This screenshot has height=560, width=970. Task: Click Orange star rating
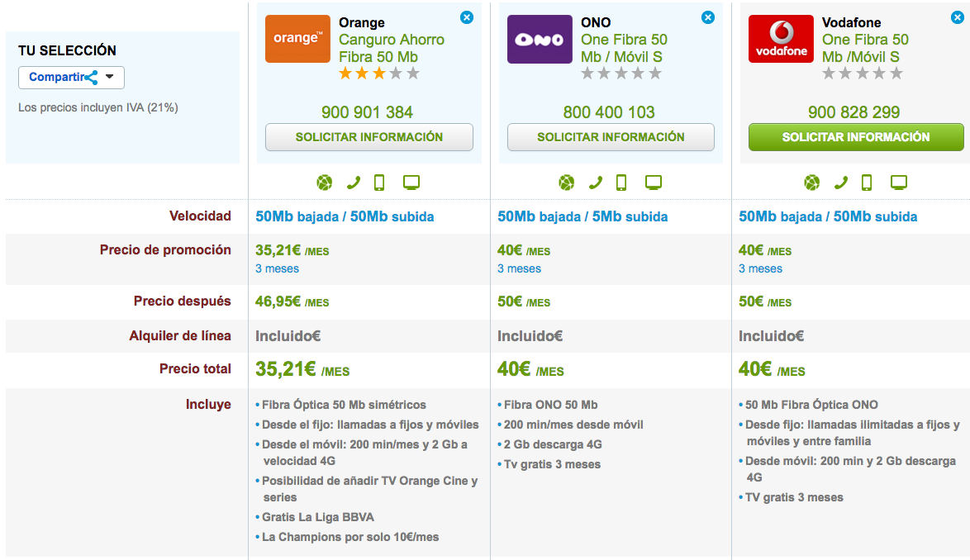tap(379, 74)
